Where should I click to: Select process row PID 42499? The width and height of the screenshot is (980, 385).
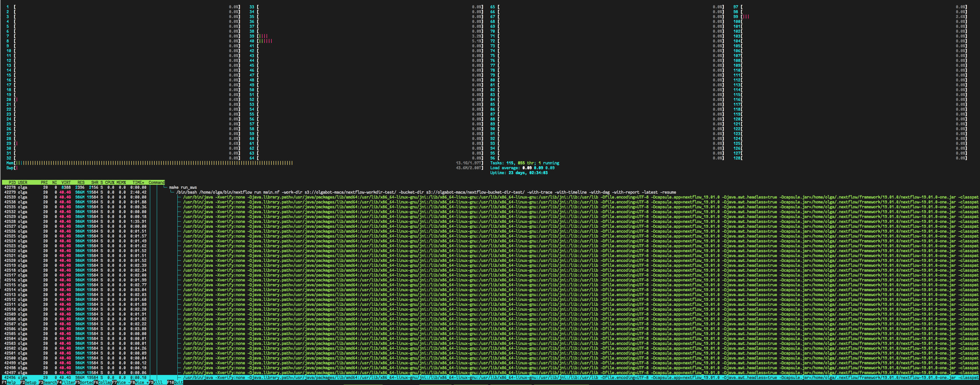coord(490,363)
